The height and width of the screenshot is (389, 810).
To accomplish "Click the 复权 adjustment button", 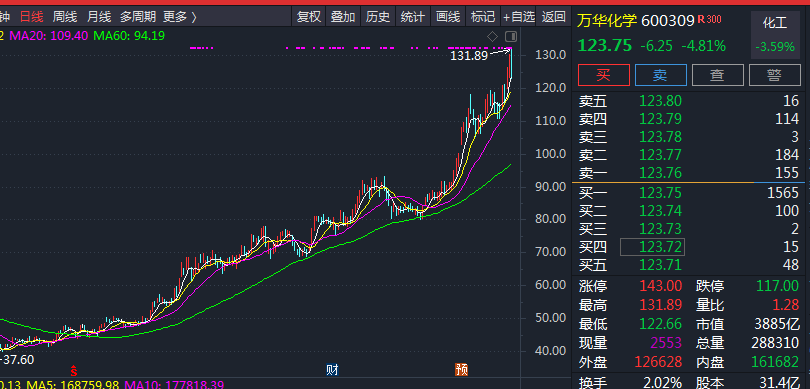I will click(309, 17).
